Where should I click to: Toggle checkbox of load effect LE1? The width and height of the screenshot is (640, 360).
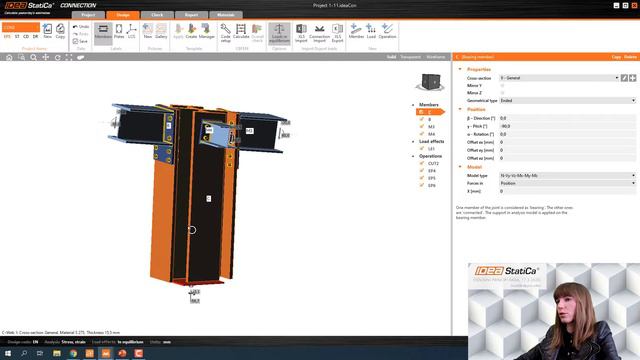pyautogui.click(x=422, y=149)
